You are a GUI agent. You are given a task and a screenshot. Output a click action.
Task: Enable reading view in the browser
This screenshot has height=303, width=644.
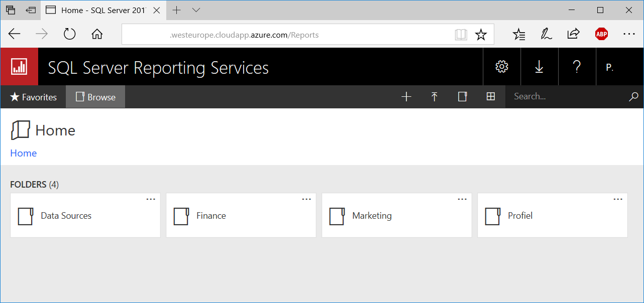(461, 34)
